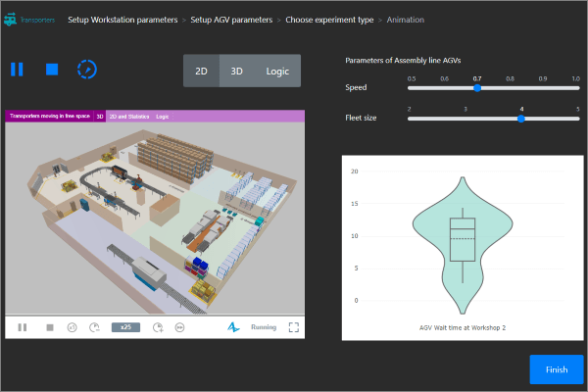Pause the experiment with the blue pause button
588x392 pixels.
tap(17, 70)
